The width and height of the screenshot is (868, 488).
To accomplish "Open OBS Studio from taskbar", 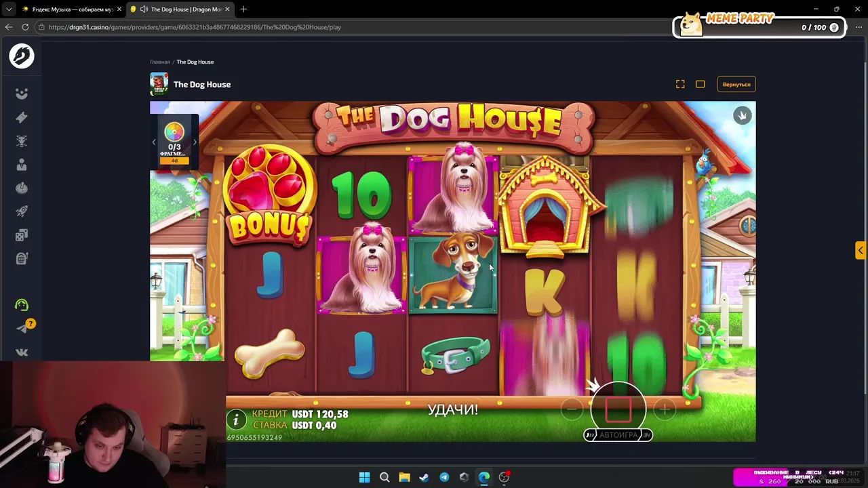I will tap(504, 477).
